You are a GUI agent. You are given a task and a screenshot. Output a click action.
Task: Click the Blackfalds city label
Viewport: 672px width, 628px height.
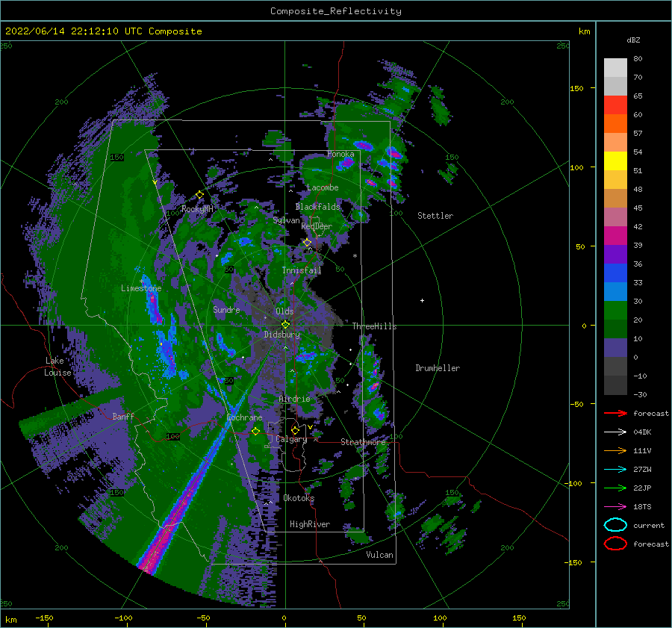point(317,207)
